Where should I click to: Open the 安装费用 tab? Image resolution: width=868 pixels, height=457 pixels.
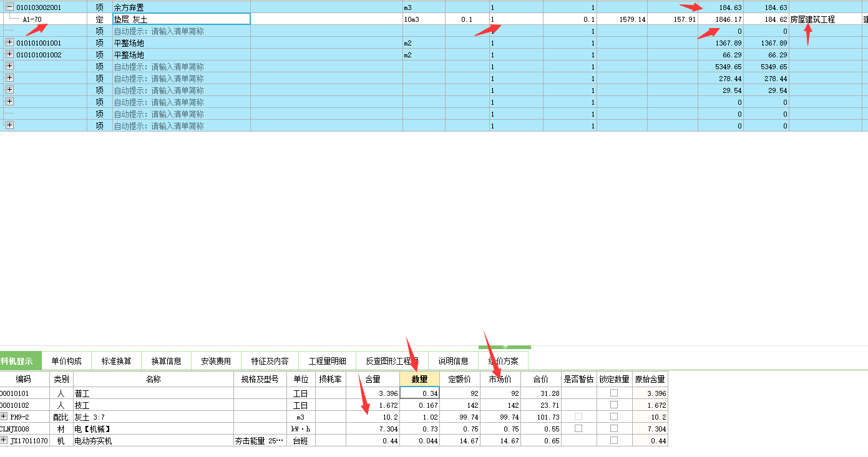click(216, 361)
